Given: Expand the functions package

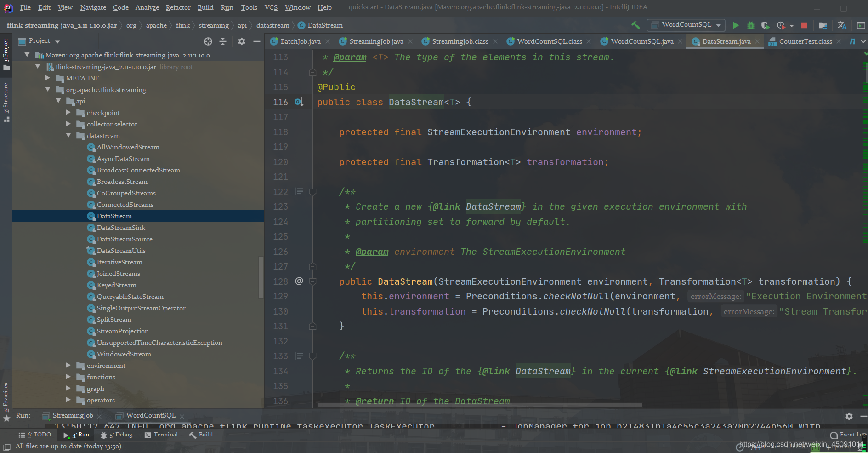Looking at the screenshot, I should tap(68, 377).
